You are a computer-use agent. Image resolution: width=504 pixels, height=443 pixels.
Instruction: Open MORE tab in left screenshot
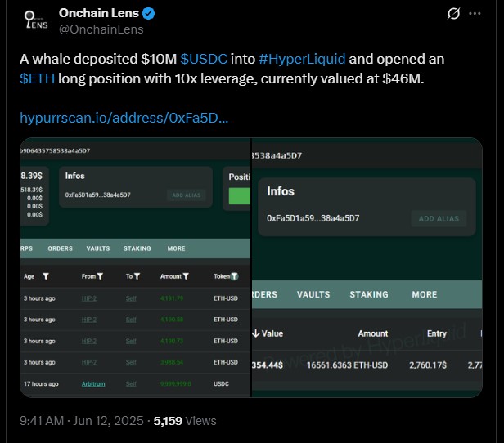coord(176,248)
